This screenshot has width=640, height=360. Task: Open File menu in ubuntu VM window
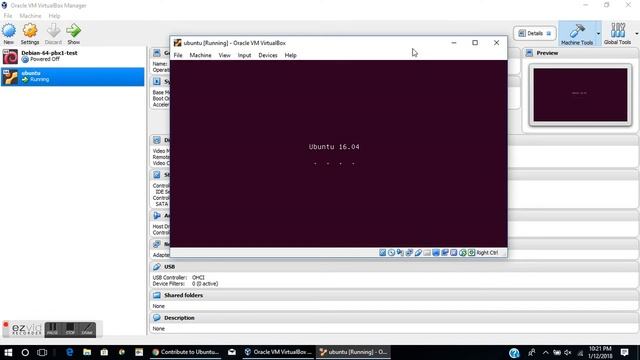pos(178,55)
